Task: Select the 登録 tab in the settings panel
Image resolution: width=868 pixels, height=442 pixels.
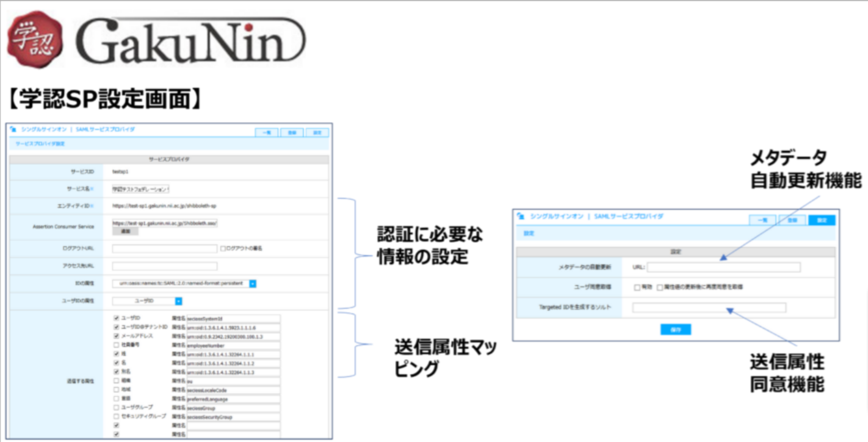Action: click(x=792, y=220)
